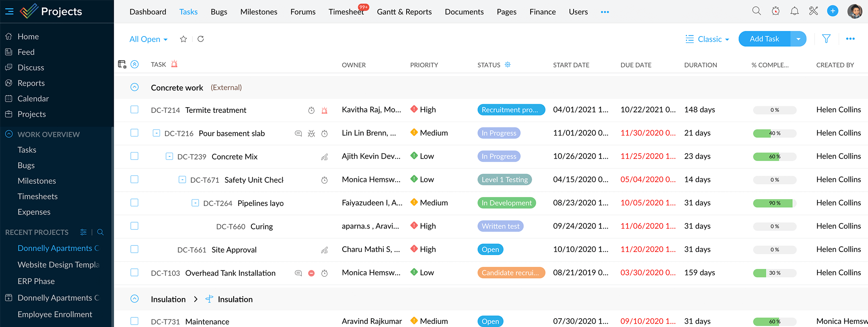Select checkbox for Termite treatment task
Screen dimensions: 868x327
click(x=134, y=110)
